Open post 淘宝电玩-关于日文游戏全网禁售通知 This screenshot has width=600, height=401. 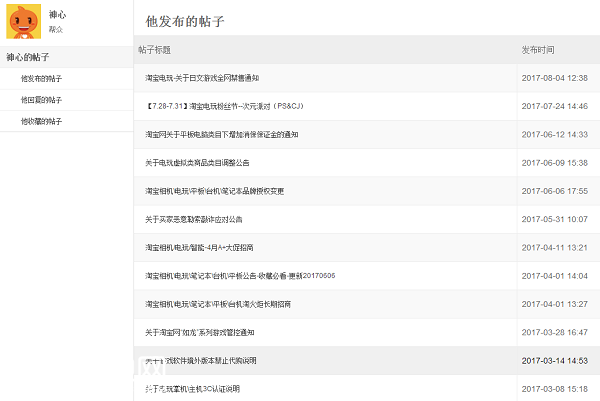(202, 78)
